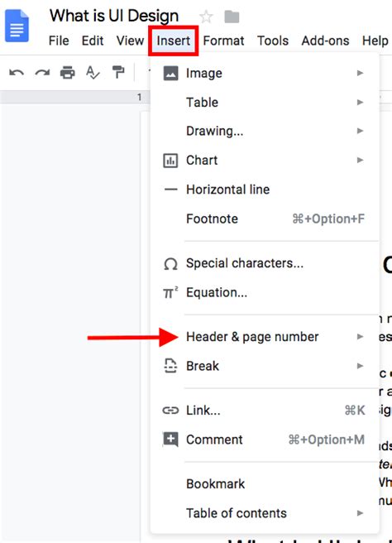
Task: Click the redo arrow icon
Action: click(42, 73)
